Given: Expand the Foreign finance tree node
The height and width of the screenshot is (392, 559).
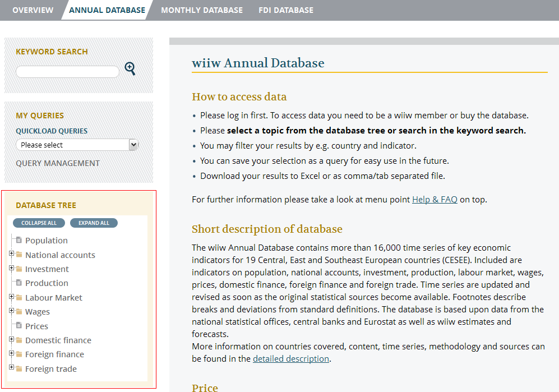Looking at the screenshot, I should [11, 354].
